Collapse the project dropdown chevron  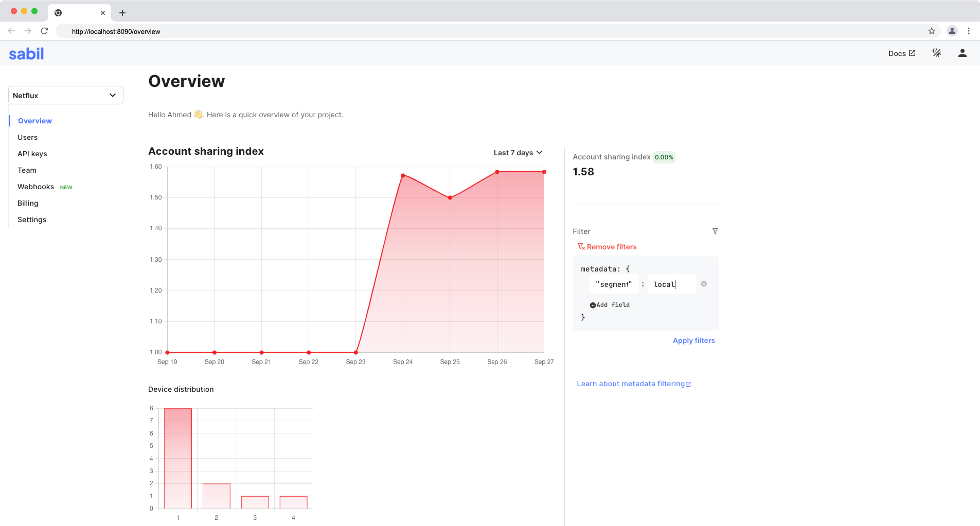click(x=113, y=95)
